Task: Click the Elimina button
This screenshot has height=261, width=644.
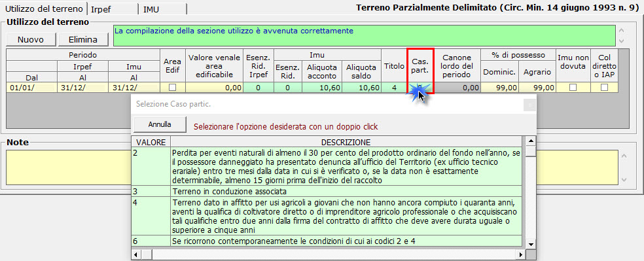Action: [x=83, y=39]
